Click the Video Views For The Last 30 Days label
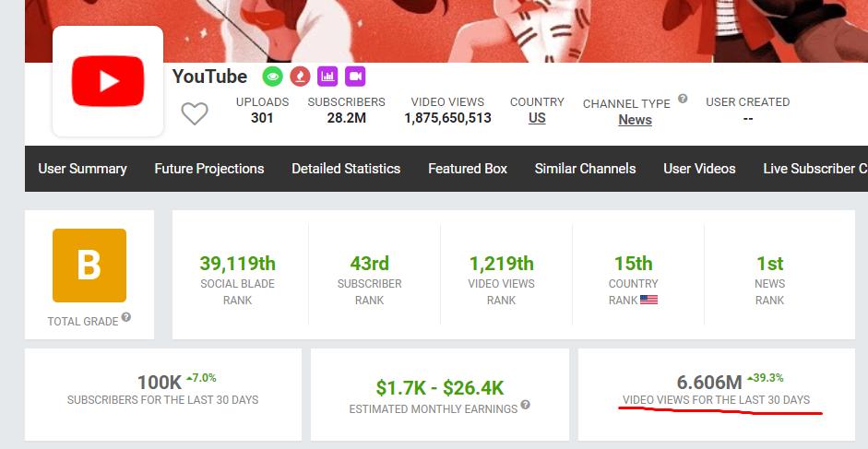 [717, 400]
